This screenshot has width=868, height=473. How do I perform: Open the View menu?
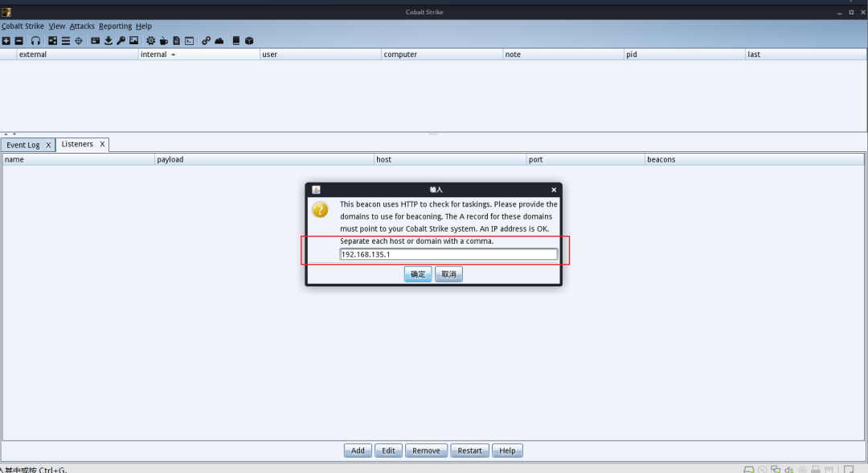pyautogui.click(x=56, y=26)
